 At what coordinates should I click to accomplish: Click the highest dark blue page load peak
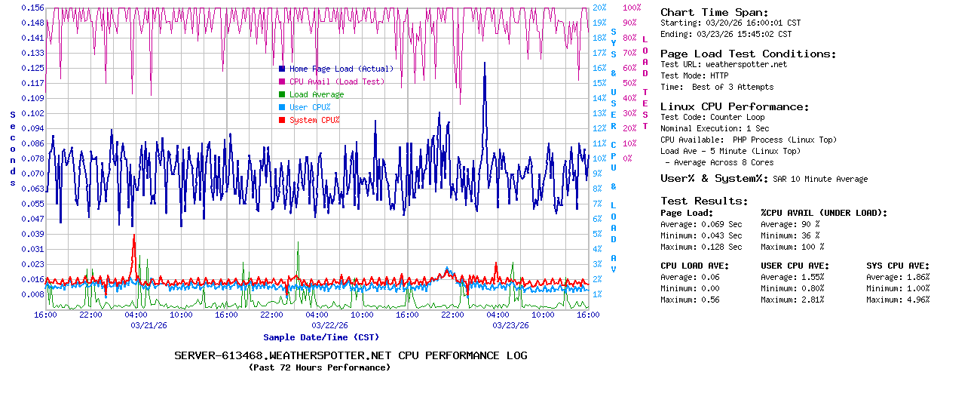(x=485, y=64)
